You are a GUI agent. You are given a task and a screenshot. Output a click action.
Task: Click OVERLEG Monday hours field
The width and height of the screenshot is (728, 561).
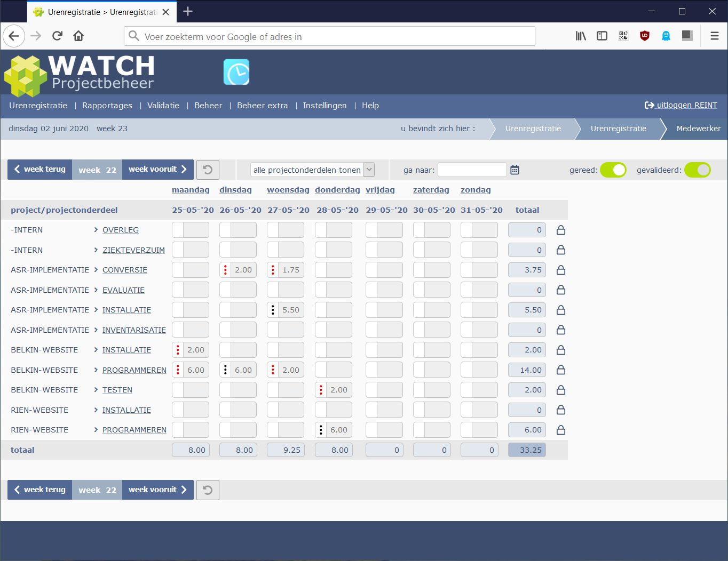191,230
